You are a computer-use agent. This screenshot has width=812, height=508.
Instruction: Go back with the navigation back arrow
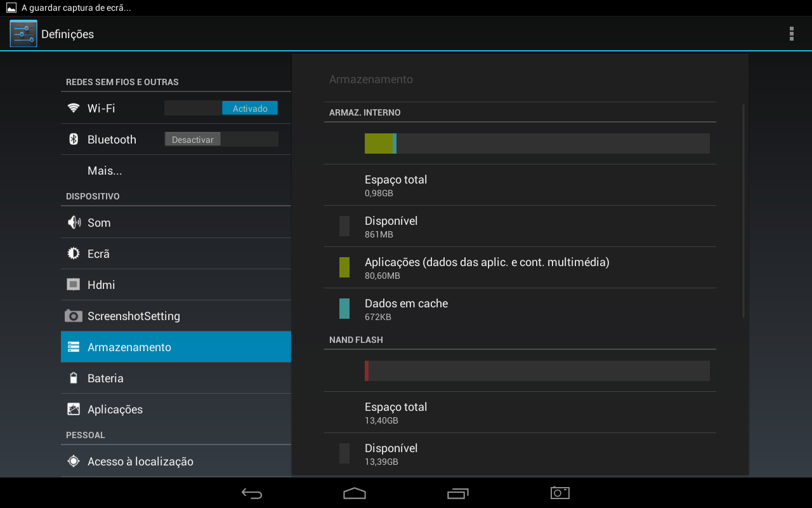(x=252, y=493)
